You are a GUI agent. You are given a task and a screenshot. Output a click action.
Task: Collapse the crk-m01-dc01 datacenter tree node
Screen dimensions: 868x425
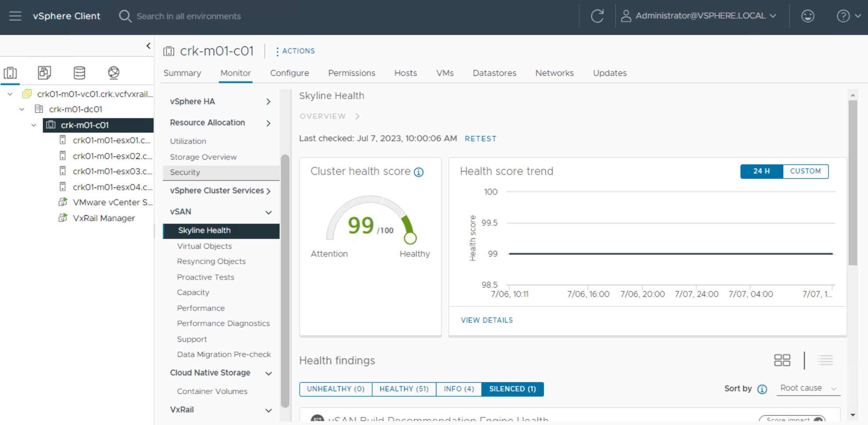click(22, 109)
